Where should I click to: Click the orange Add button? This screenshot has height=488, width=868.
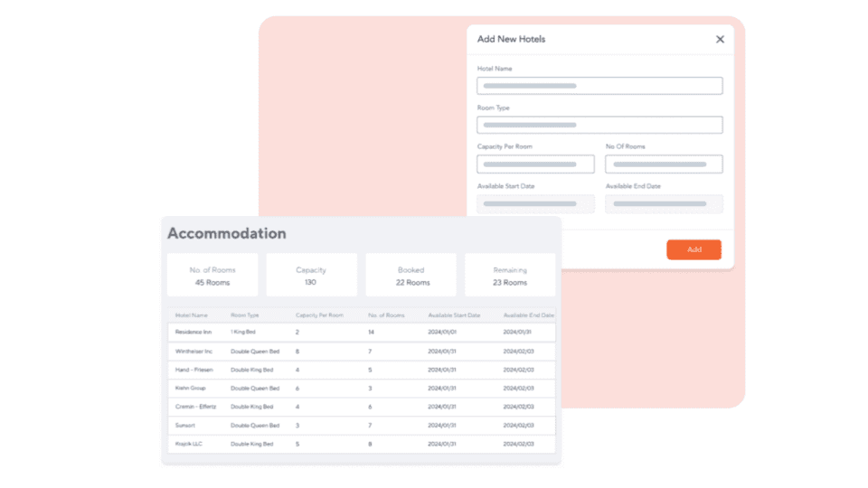pos(693,249)
